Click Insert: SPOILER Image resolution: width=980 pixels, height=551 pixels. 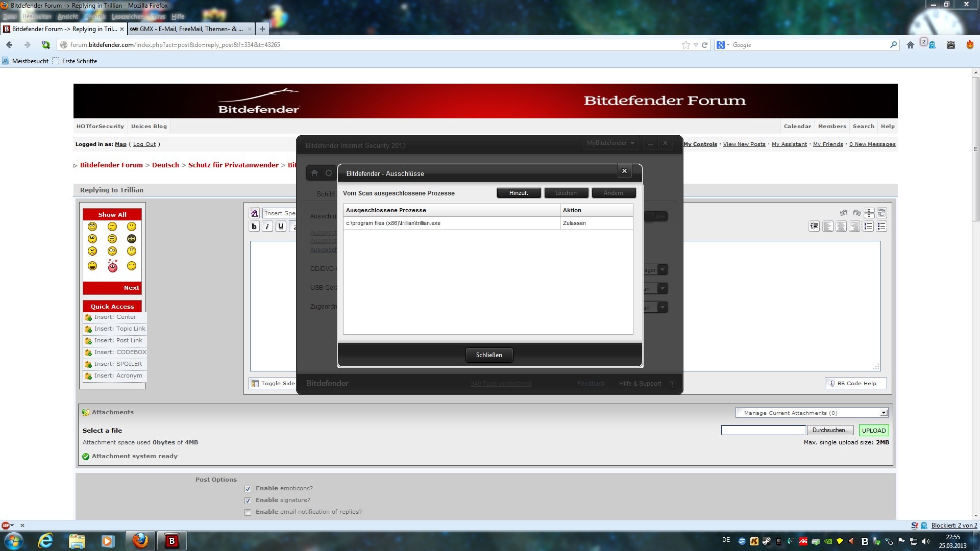tap(115, 364)
